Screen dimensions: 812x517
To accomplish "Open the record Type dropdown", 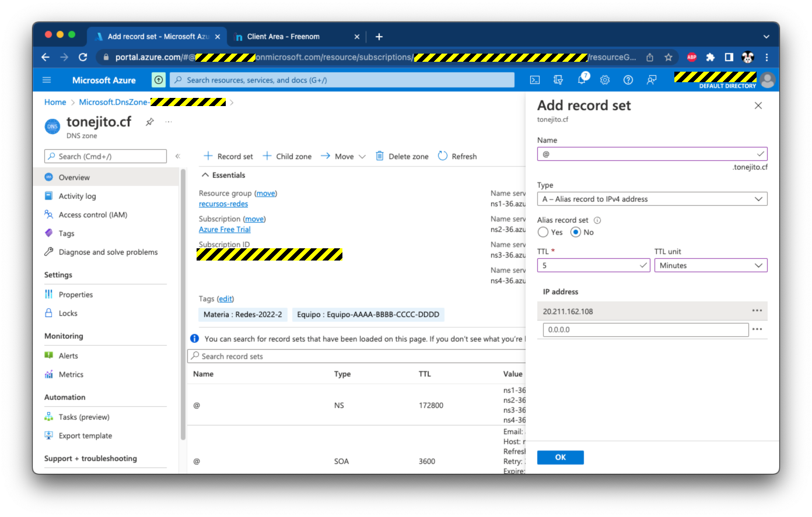I will click(x=652, y=199).
